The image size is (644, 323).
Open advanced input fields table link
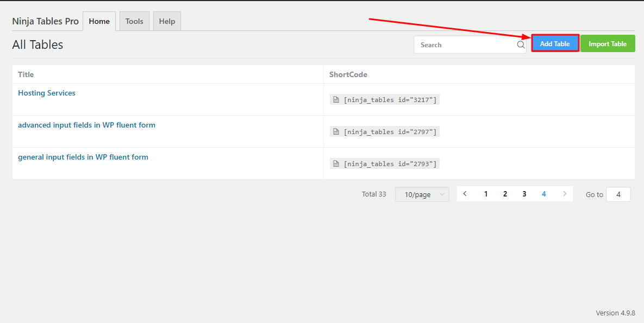coord(86,125)
